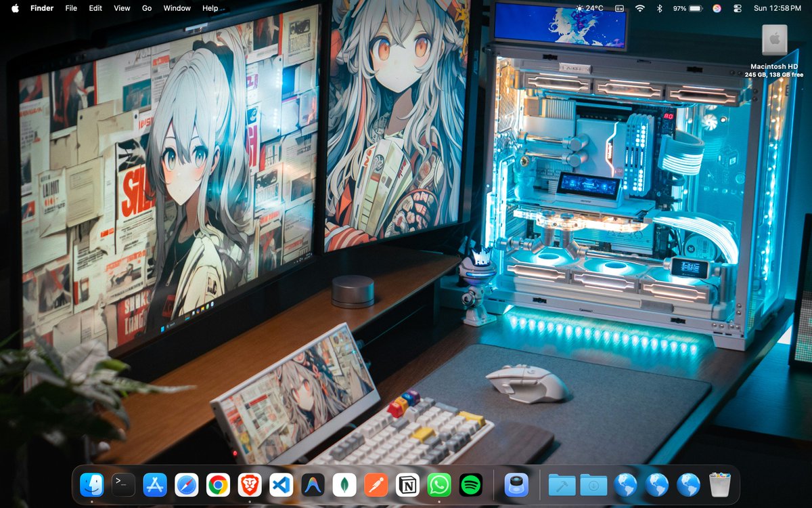Image resolution: width=812 pixels, height=508 pixels.
Task: Open Notion from the Dock
Action: [x=407, y=484]
